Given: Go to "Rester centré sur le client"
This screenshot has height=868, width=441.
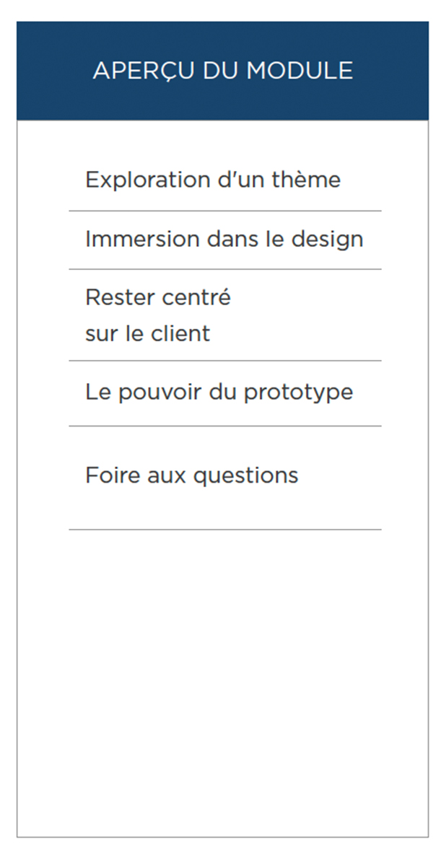Looking at the screenshot, I should click(x=158, y=315).
